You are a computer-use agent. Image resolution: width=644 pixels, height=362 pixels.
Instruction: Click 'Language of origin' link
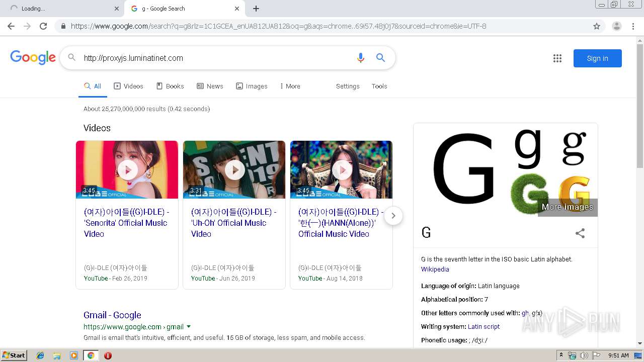coord(448,286)
